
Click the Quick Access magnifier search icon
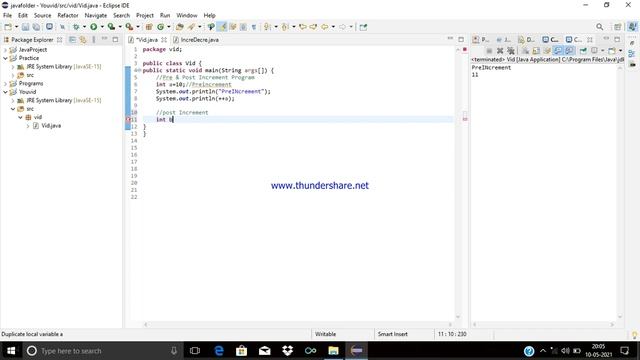click(x=599, y=27)
